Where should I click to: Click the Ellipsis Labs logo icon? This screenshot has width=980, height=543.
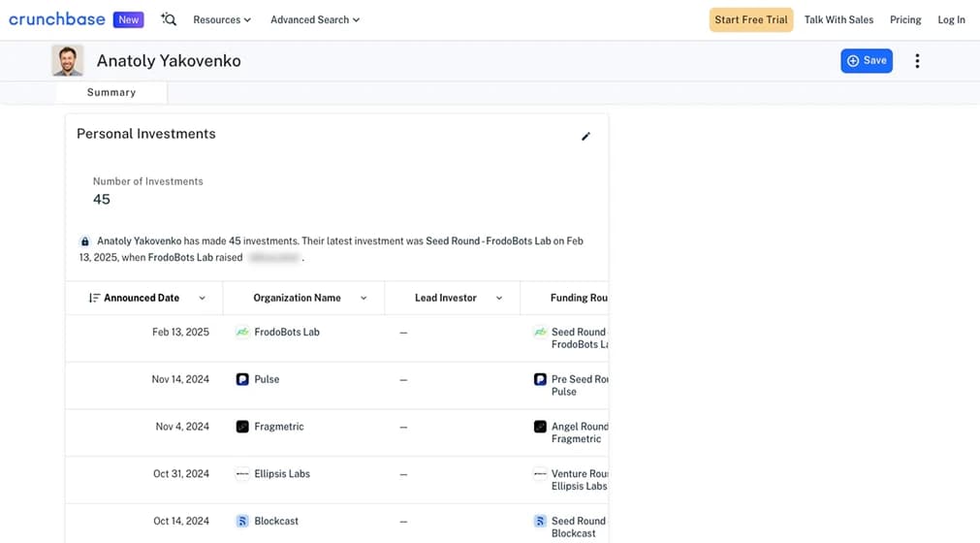tap(242, 474)
